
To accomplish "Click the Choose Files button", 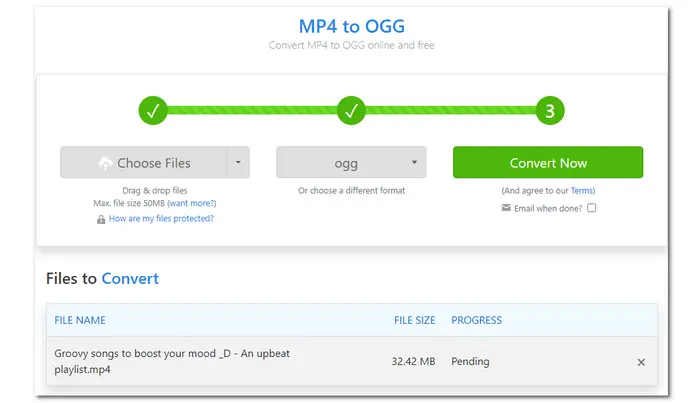I will point(144,162).
